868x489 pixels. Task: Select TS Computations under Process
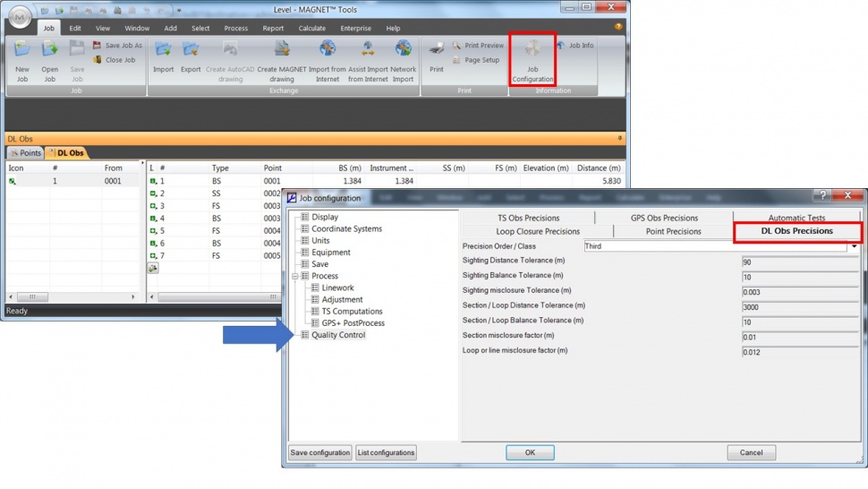[352, 312]
